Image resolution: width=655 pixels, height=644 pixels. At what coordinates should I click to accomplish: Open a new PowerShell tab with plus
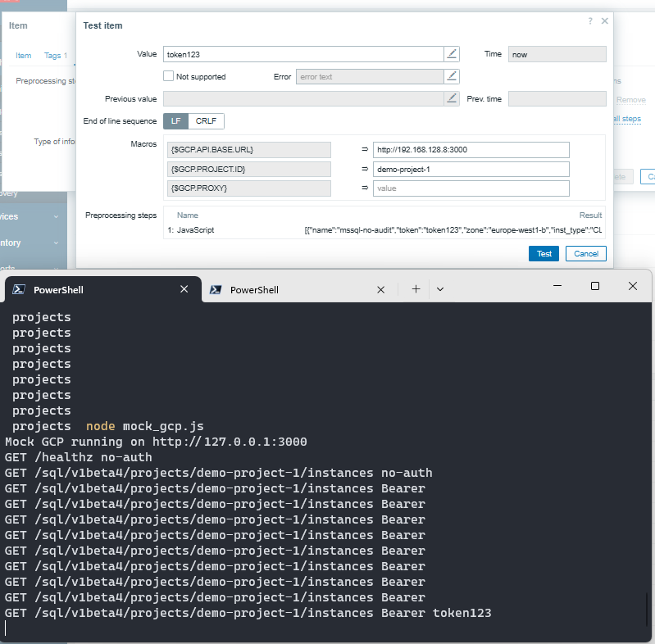point(416,288)
